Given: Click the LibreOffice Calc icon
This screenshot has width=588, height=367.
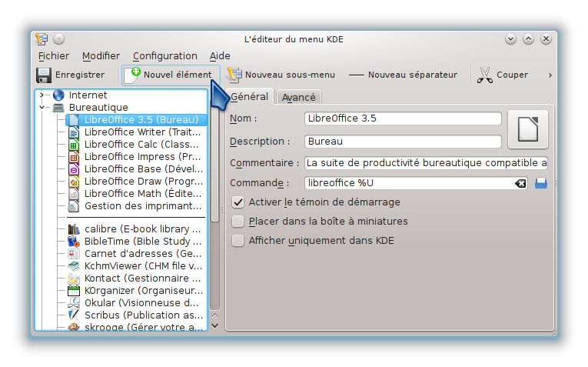Looking at the screenshot, I should tap(74, 145).
